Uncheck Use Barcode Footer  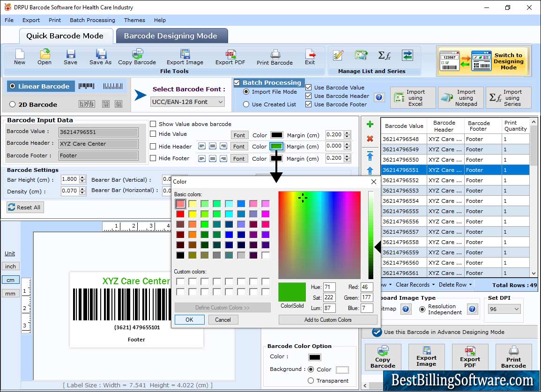(309, 104)
